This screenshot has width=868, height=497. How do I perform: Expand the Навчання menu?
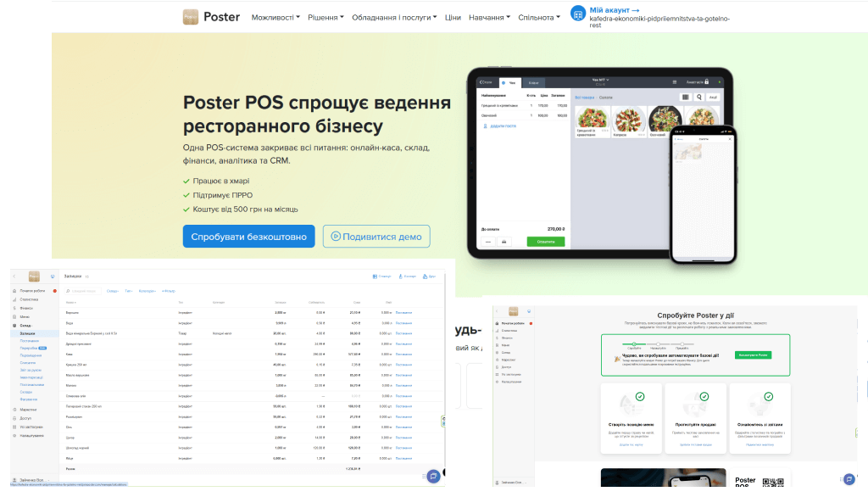click(x=489, y=18)
